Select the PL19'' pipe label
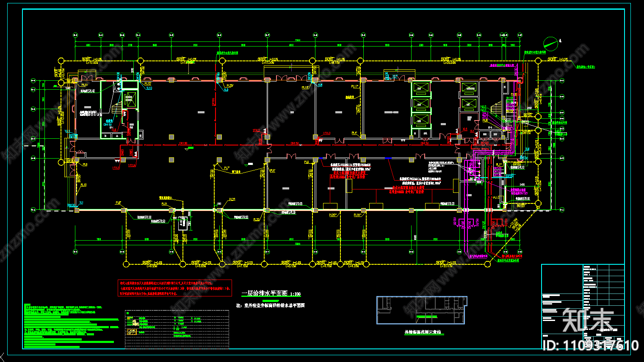This screenshot has width=644, height=362. [x=358, y=215]
